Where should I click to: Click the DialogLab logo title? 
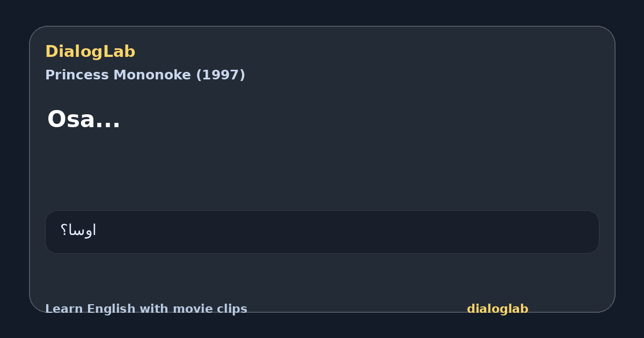90,52
